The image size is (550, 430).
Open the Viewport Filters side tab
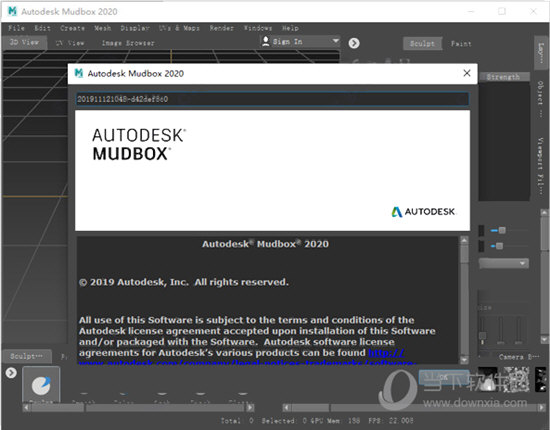[x=541, y=166]
